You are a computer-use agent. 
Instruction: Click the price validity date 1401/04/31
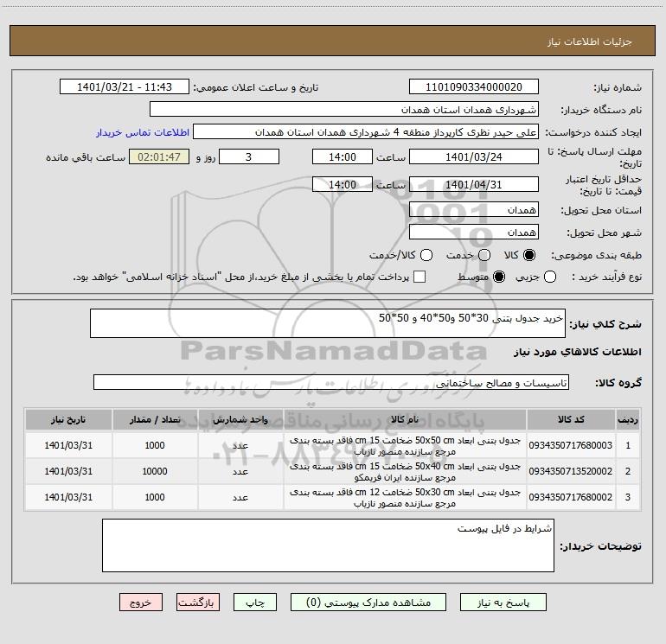point(474,184)
